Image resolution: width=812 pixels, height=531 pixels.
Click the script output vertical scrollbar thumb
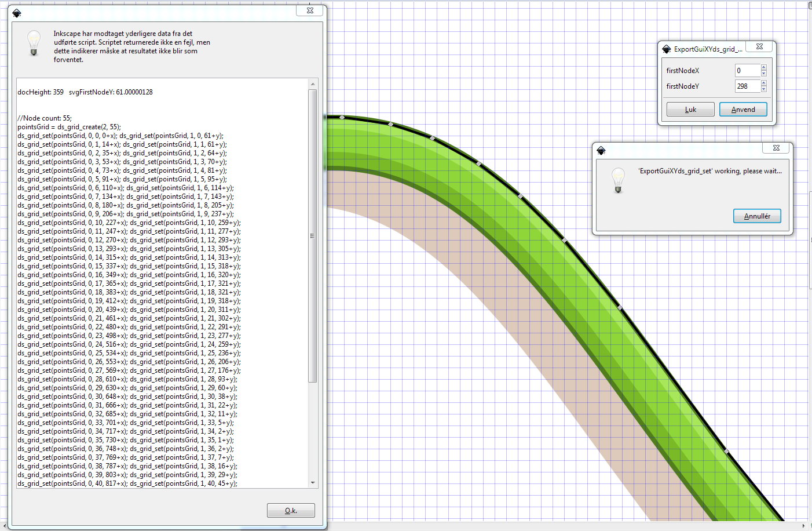313,235
